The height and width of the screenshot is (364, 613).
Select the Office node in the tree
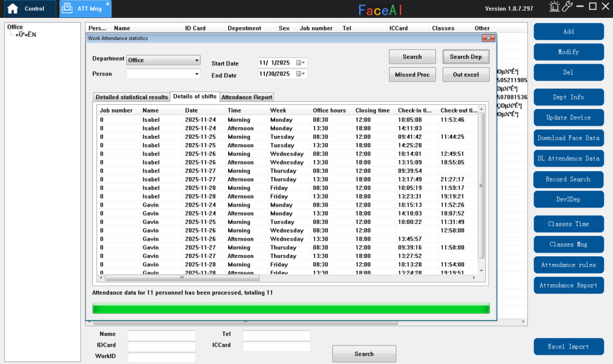click(15, 27)
